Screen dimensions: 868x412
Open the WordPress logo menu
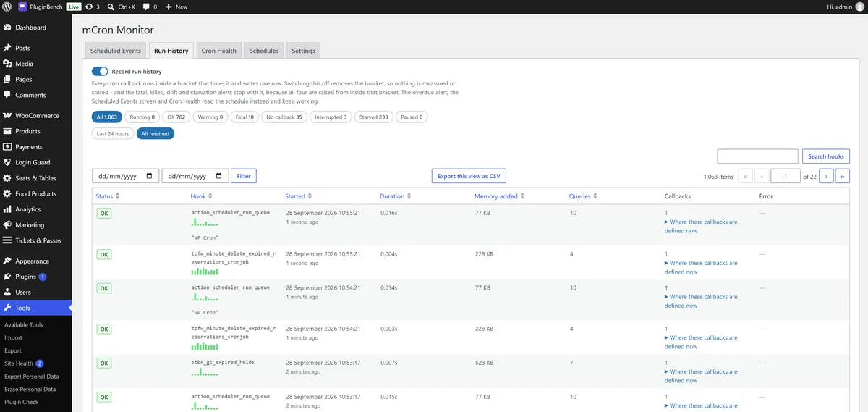pyautogui.click(x=7, y=7)
